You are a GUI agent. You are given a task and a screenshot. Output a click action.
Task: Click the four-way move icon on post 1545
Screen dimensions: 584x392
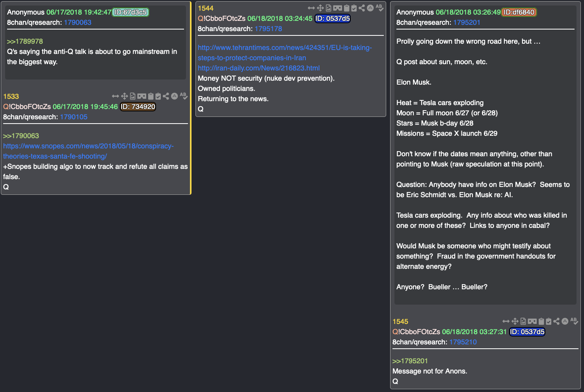(515, 321)
